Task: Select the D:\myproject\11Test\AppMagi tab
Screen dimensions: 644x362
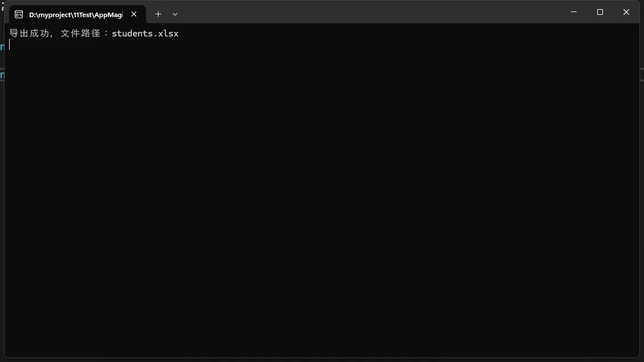Action: point(77,14)
